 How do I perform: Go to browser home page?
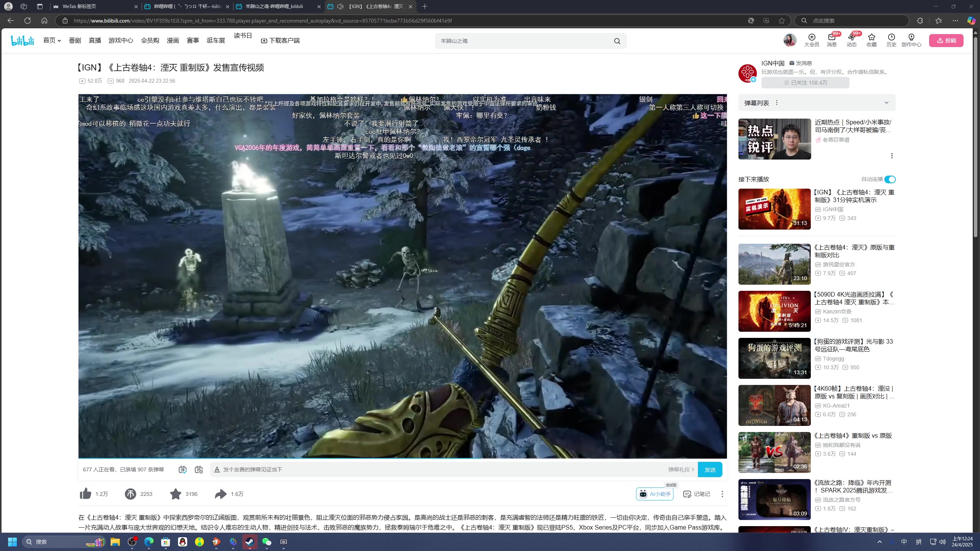pyautogui.click(x=44, y=21)
